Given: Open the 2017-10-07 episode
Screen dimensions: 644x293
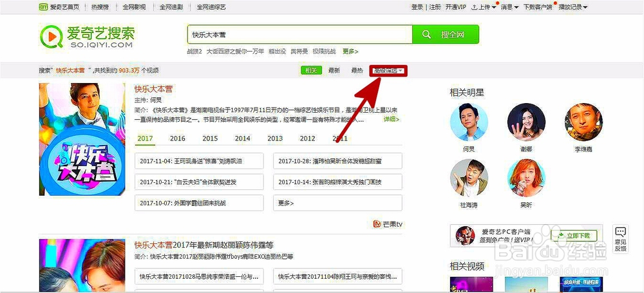Looking at the screenshot, I should 199,203.
